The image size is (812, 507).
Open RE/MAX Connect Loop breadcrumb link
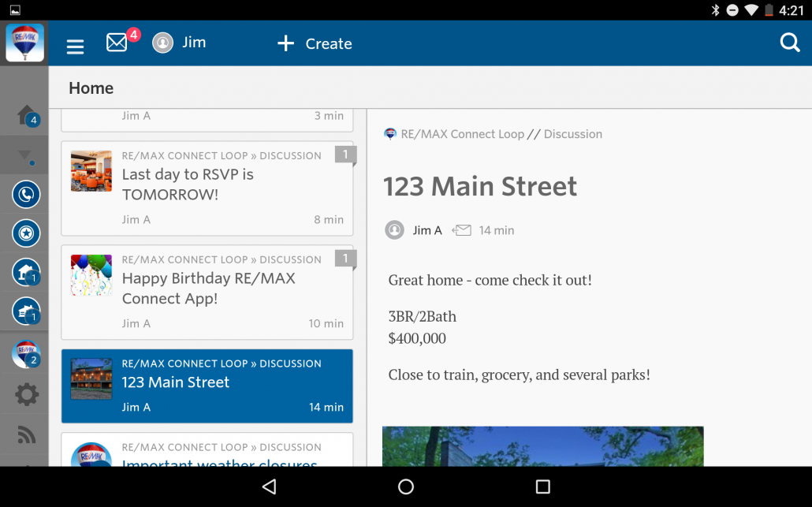pyautogui.click(x=463, y=134)
